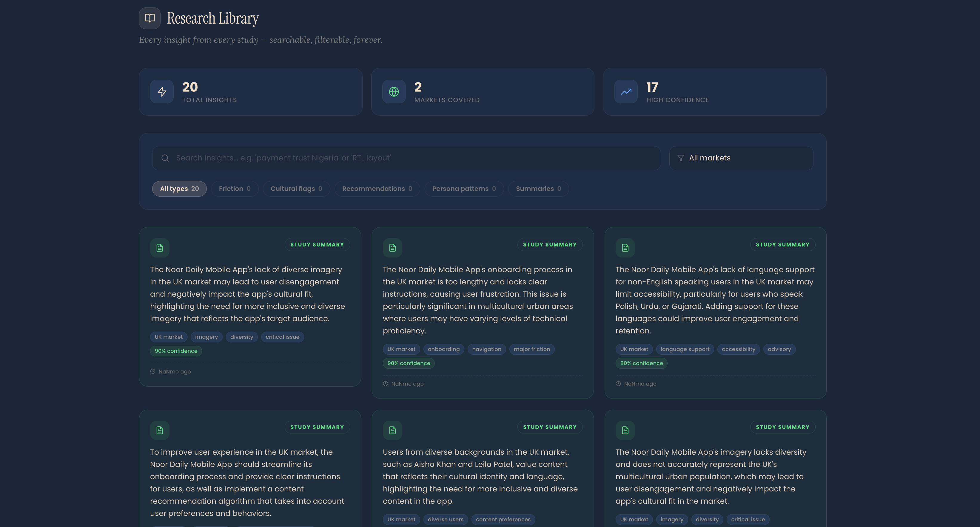Toggle the Cultural flags filter

pyautogui.click(x=296, y=189)
